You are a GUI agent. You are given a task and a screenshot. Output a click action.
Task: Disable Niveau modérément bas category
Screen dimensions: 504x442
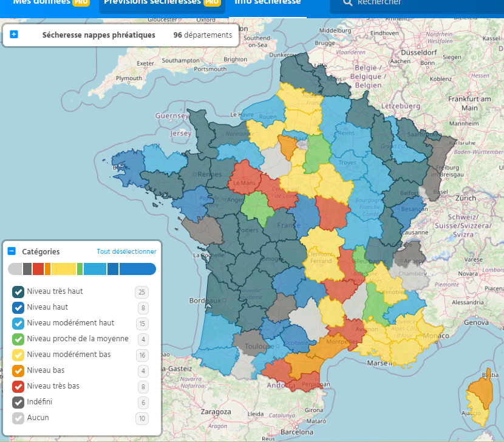pos(18,355)
